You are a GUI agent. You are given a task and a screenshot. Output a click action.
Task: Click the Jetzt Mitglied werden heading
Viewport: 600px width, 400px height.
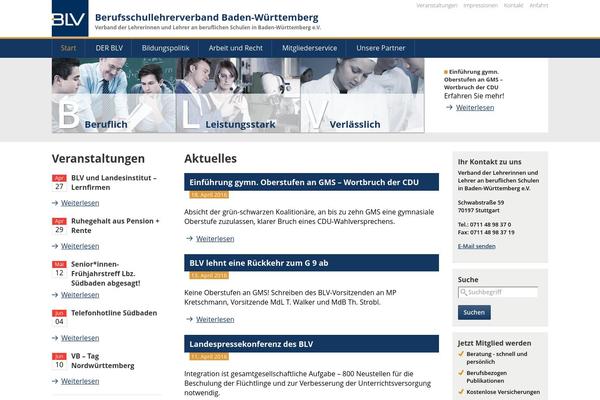point(494,343)
